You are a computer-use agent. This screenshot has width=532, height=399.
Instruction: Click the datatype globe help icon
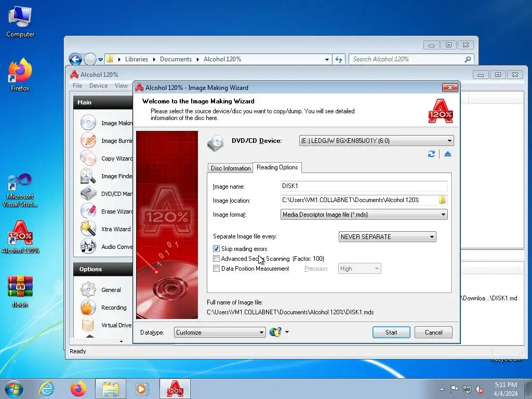coord(275,332)
